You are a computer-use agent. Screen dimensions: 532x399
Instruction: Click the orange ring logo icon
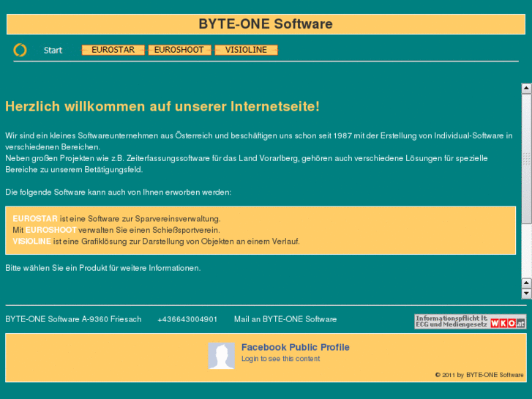20,50
